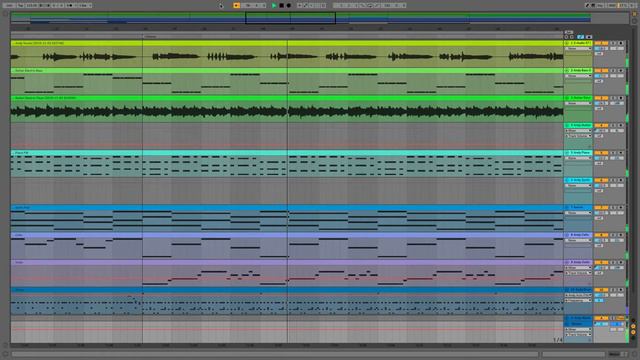Image resolution: width=640 pixels, height=360 pixels.
Task: Toggle the blue Automation Mode button
Action: point(580,37)
